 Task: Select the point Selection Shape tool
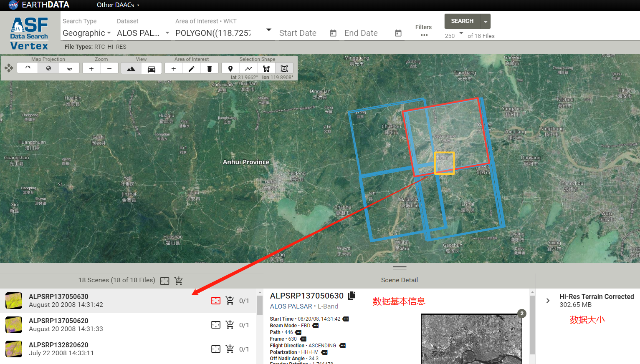coord(230,68)
